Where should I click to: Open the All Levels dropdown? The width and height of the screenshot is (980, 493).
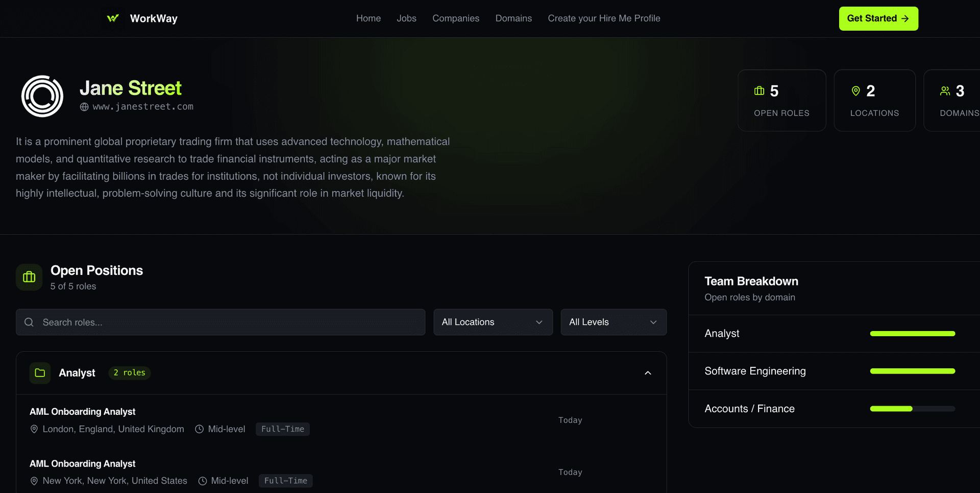tap(613, 322)
